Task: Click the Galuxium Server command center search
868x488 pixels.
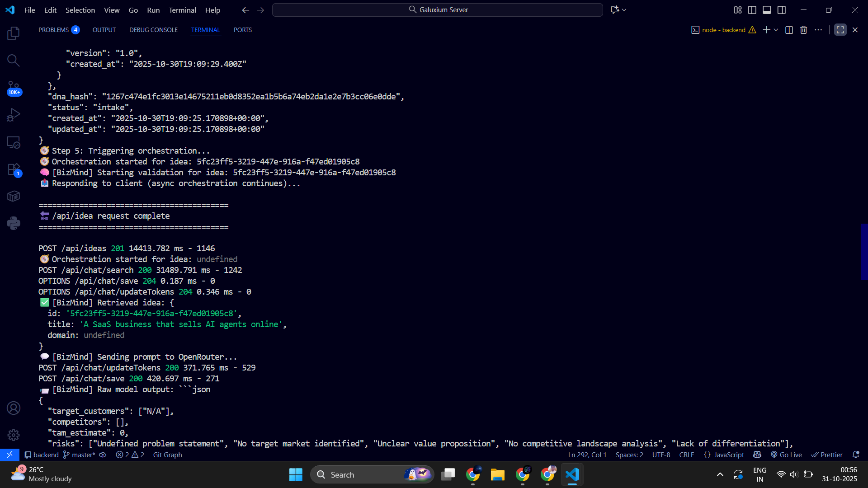Action: point(437,10)
